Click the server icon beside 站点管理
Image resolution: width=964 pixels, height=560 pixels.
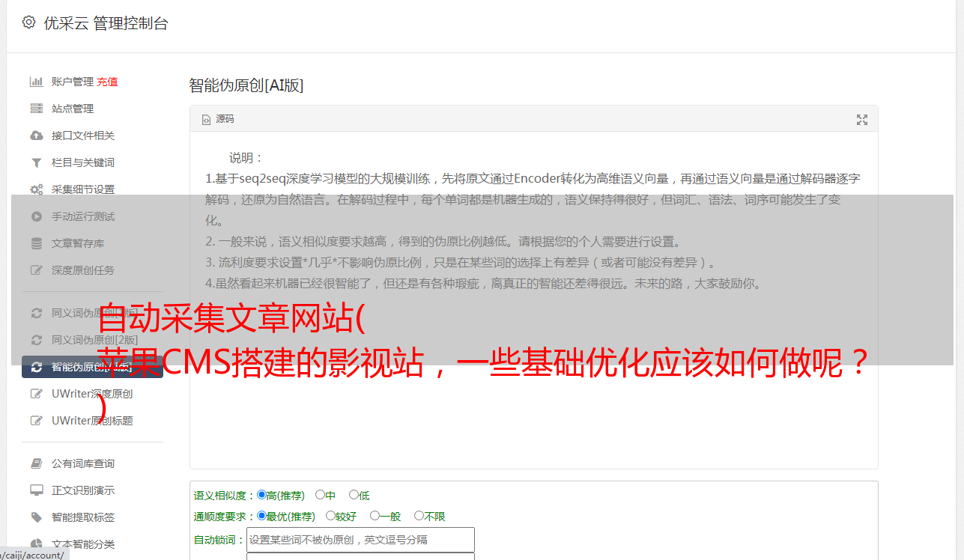[36, 109]
